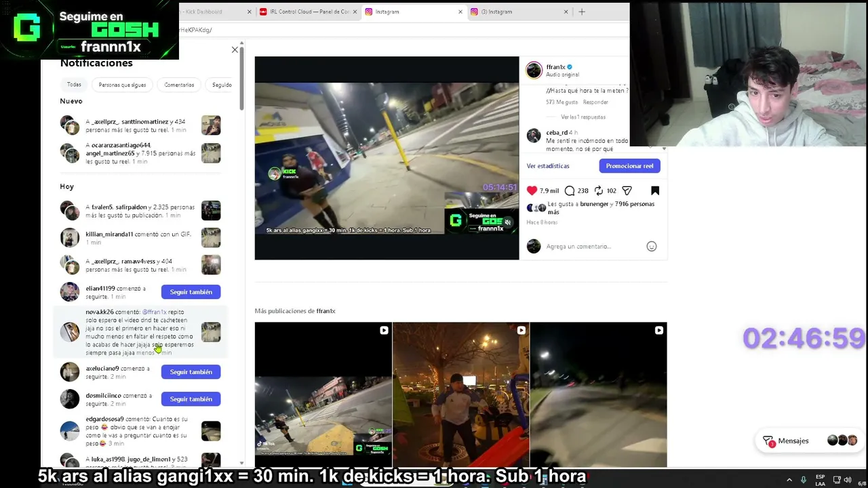This screenshot has width=868, height=488.
Task: Click axeluciano9 profile avatar
Action: pos(70,372)
